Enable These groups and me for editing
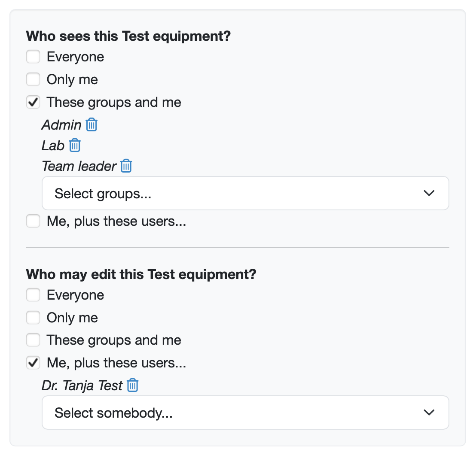Image resolution: width=476 pixels, height=455 pixels. (x=33, y=340)
